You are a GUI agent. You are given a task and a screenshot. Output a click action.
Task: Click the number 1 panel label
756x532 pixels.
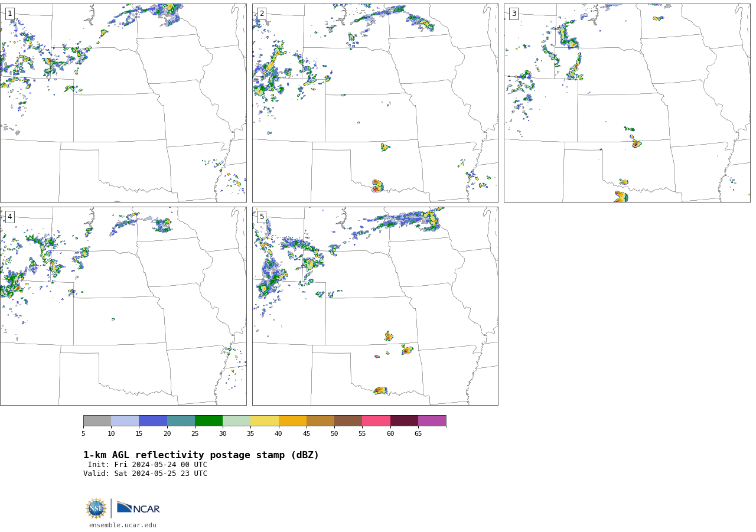[x=9, y=14]
